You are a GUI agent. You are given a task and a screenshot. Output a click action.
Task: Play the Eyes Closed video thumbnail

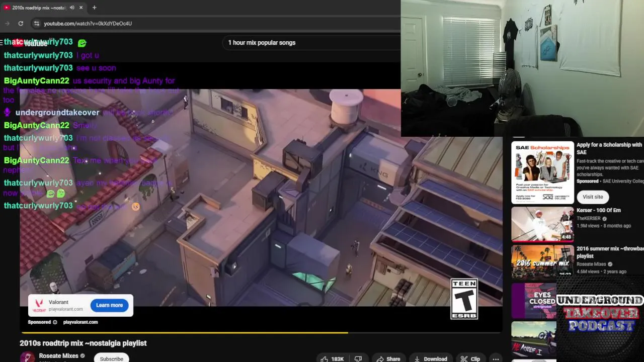click(x=534, y=301)
